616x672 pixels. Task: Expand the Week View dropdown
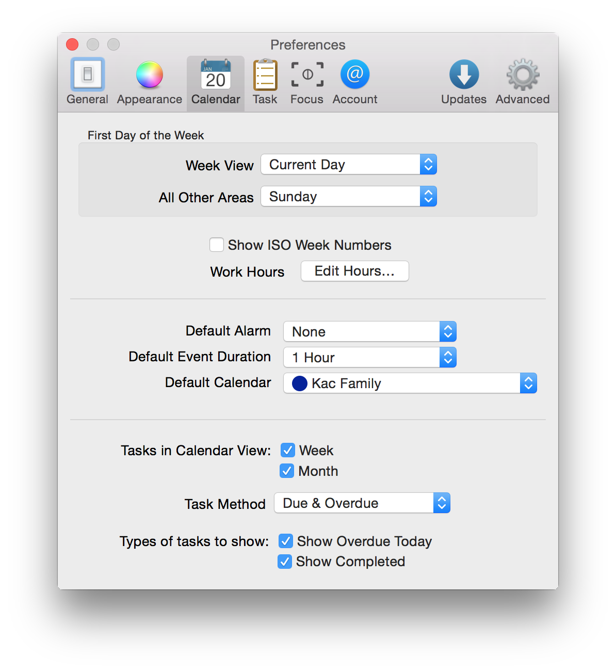pos(349,165)
